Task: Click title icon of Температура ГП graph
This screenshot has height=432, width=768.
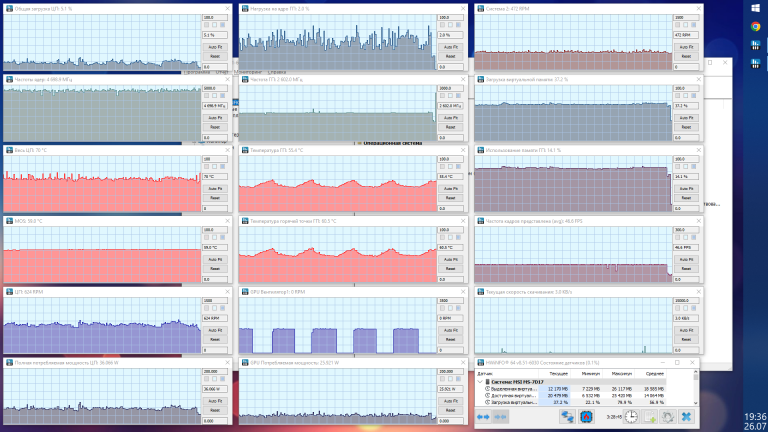Action: pos(245,150)
